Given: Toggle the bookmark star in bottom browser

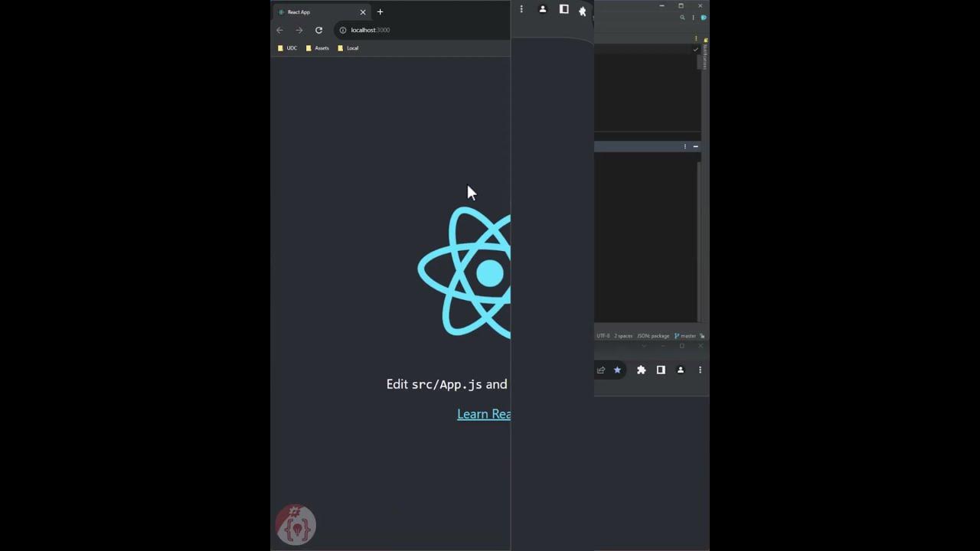Looking at the screenshot, I should (x=618, y=370).
